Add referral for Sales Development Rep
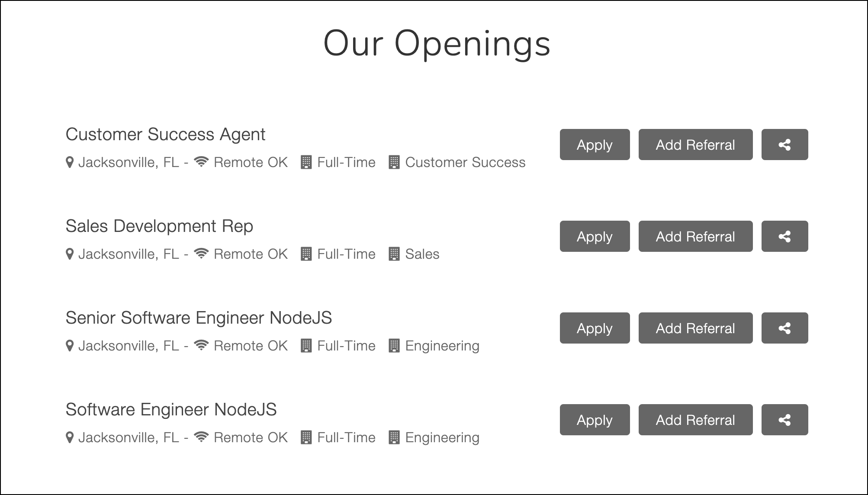 [696, 237]
